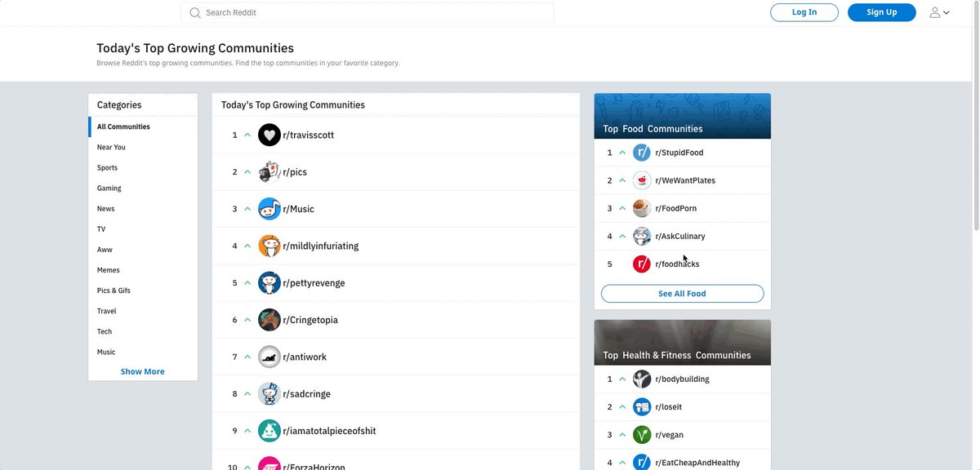Select the All Communities category
Screen dimensions: 980x470
123,126
